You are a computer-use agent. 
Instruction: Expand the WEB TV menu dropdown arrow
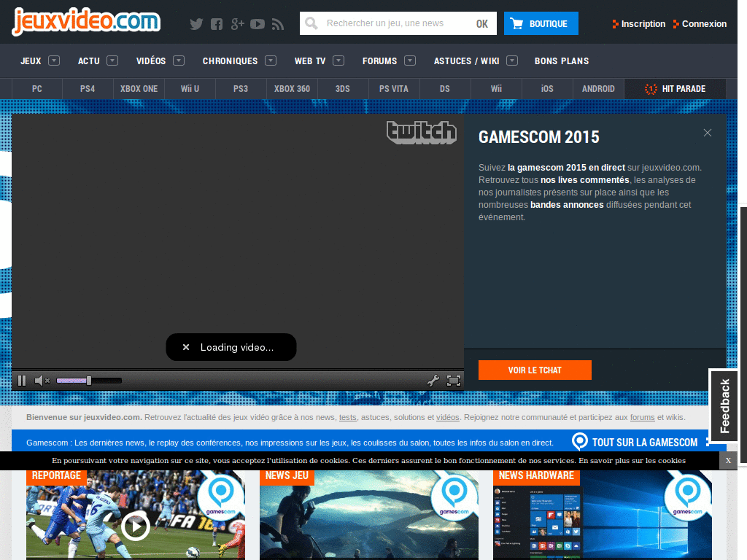tap(338, 61)
